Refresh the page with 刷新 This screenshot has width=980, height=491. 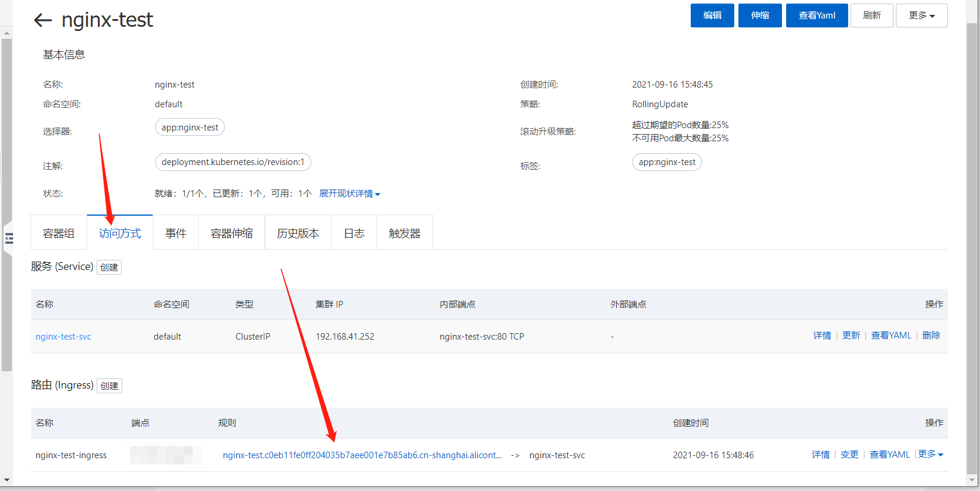pos(871,15)
